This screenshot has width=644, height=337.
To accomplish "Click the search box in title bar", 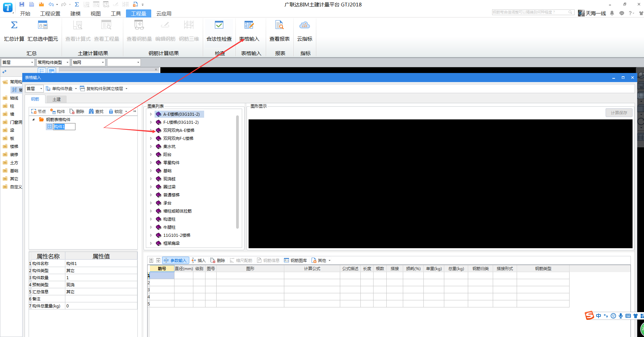I will point(533,12).
